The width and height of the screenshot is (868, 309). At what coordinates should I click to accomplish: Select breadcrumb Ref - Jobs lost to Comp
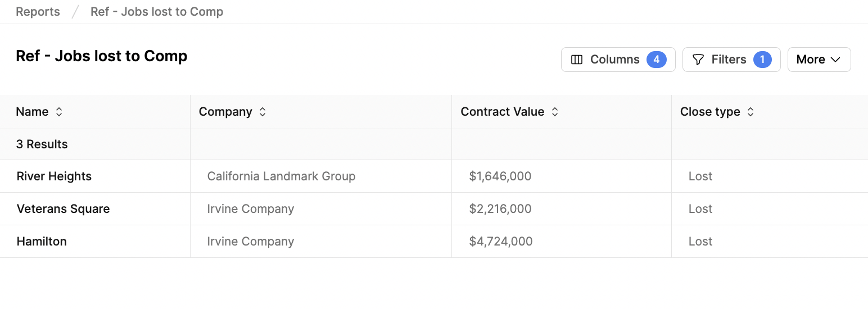[157, 12]
